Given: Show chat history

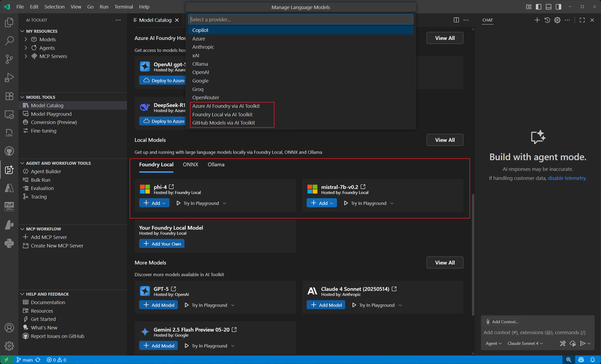Looking at the screenshot, I should (547, 20).
